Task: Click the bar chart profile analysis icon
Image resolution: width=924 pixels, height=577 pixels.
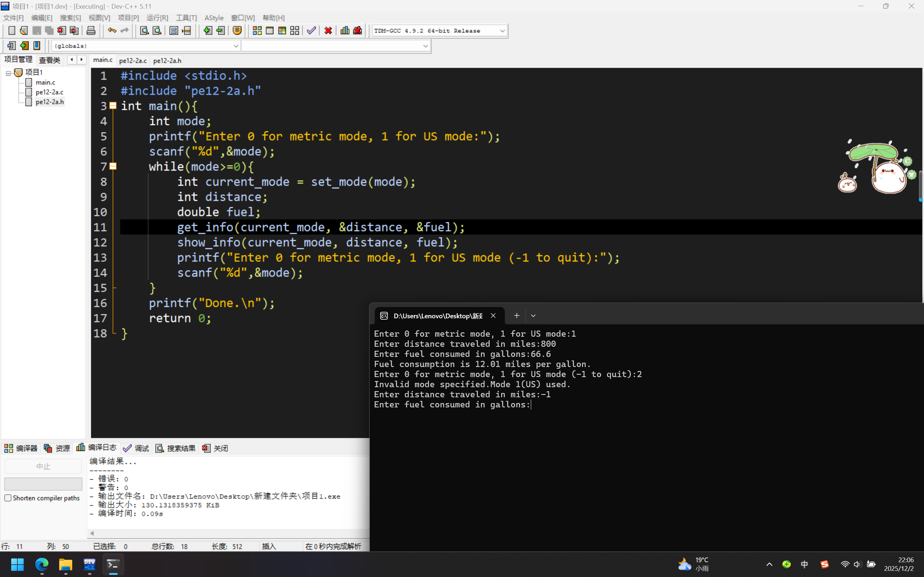Action: pos(345,31)
